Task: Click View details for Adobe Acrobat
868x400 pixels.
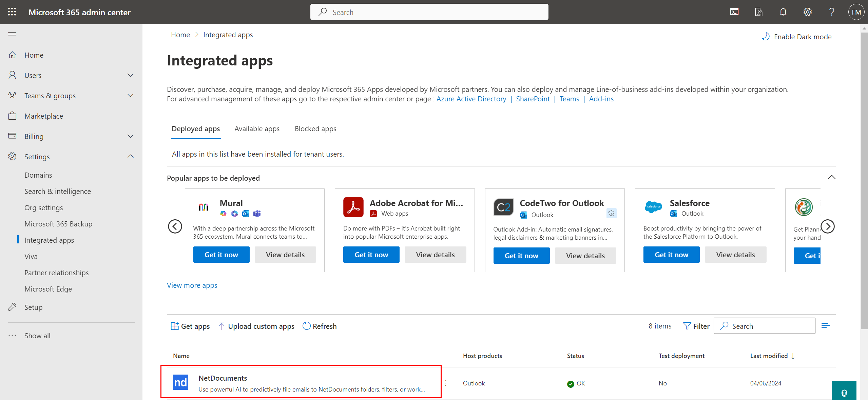Action: coord(435,255)
